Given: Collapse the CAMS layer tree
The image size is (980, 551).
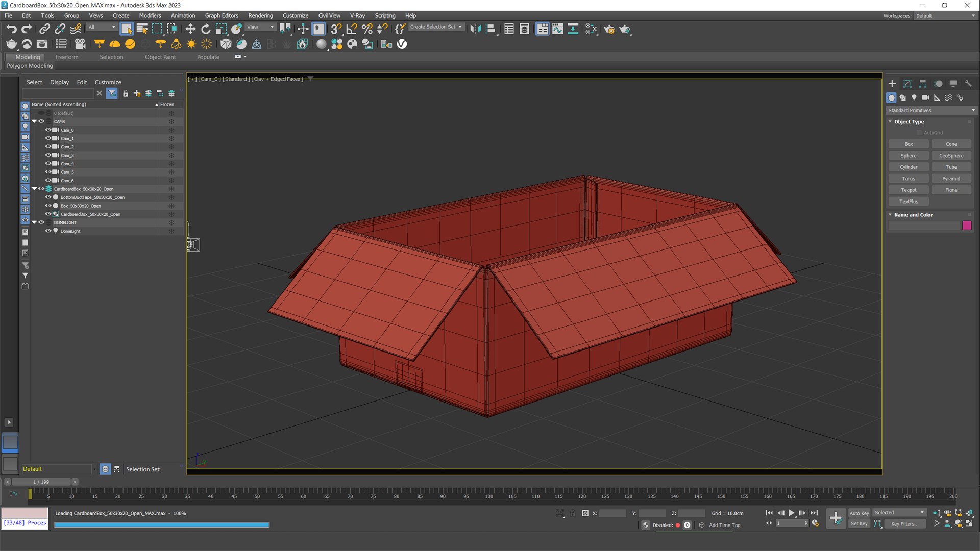Looking at the screenshot, I should pos(34,121).
